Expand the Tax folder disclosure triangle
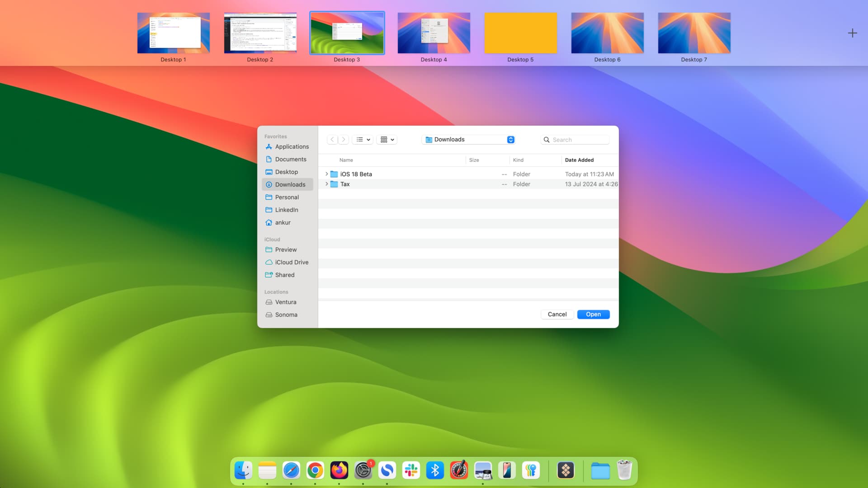Screen dimensions: 868x488 point(327,184)
